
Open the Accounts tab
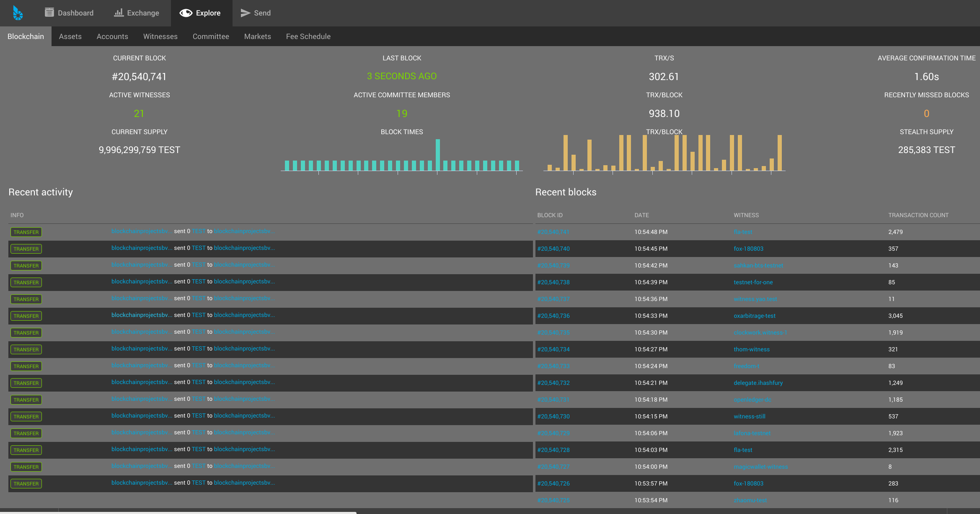[112, 36]
